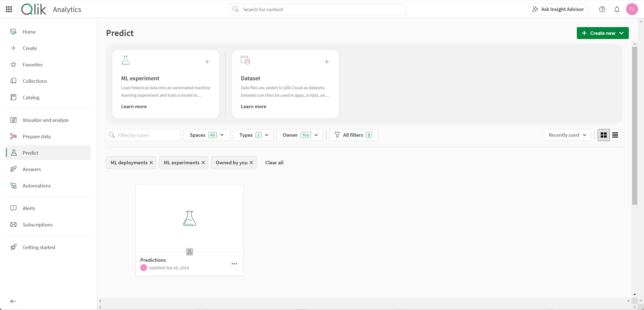This screenshot has height=310, width=644.
Task: Open Prepare data via its sidebar icon
Action: coord(13,136)
